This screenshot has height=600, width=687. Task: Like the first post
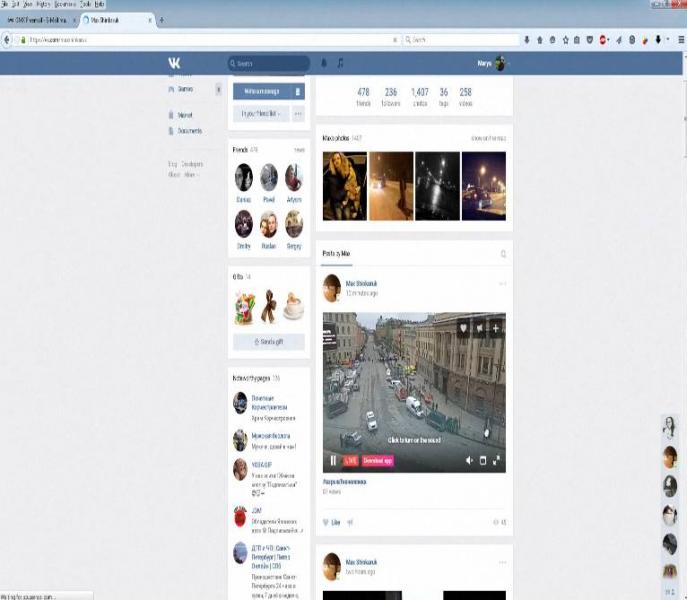[x=331, y=522]
